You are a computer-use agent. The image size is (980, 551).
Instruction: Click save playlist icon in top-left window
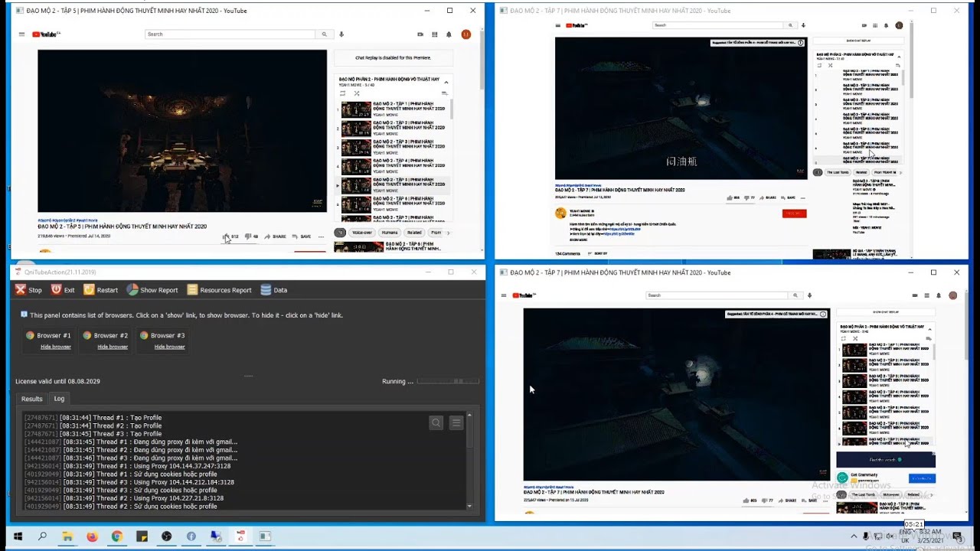click(444, 93)
